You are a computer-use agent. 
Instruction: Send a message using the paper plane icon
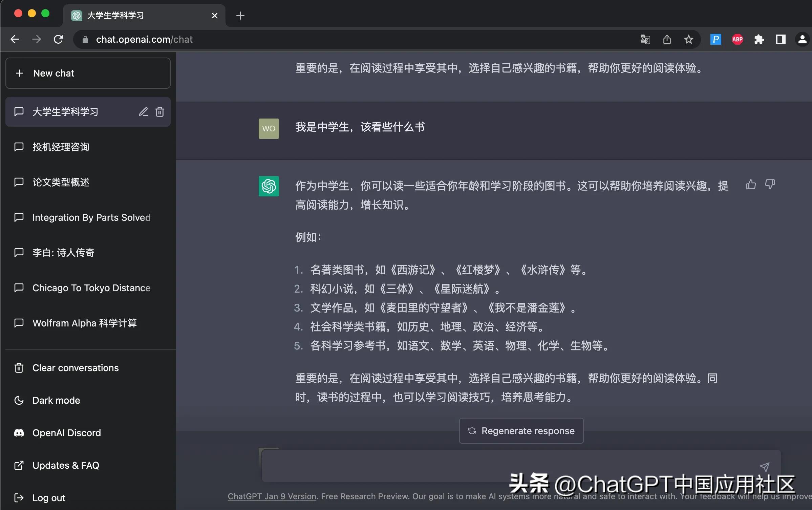[x=765, y=466]
